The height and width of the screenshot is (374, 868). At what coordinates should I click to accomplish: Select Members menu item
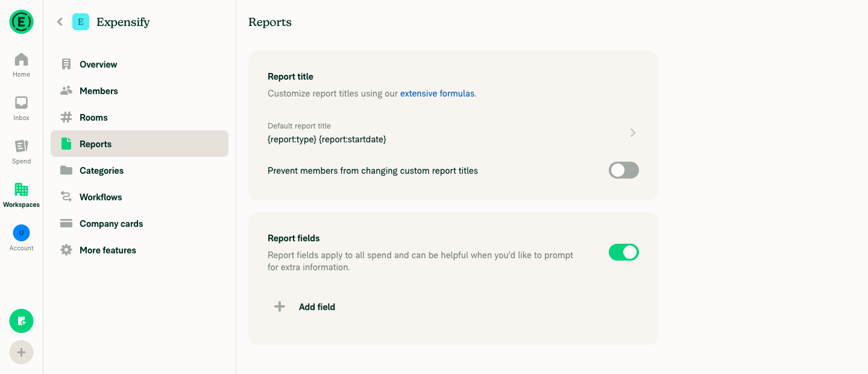[139, 90]
